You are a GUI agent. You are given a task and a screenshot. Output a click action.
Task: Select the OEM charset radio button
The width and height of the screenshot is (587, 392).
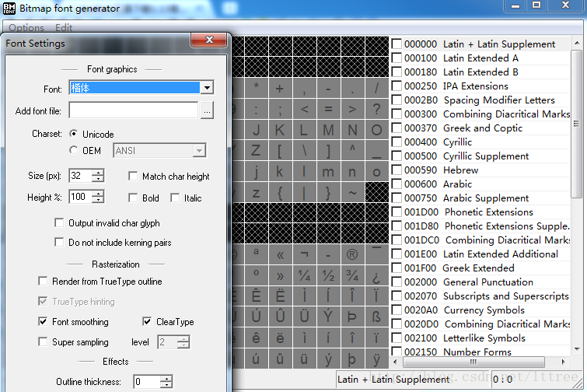(74, 150)
